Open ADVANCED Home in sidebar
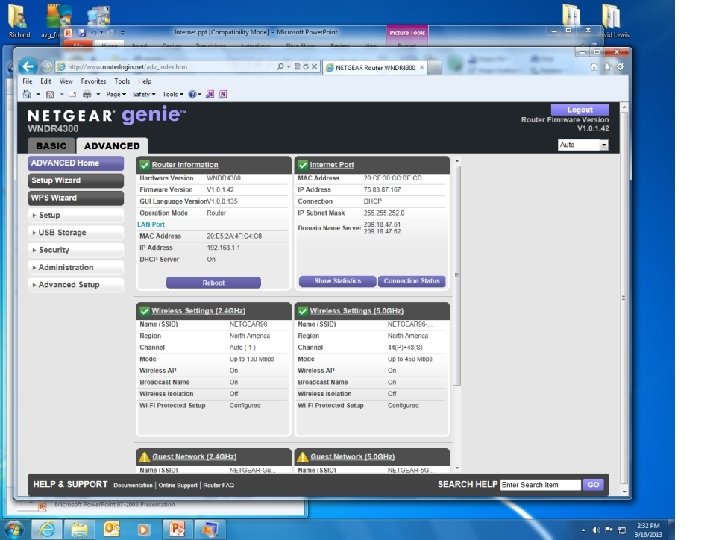 coord(76,163)
